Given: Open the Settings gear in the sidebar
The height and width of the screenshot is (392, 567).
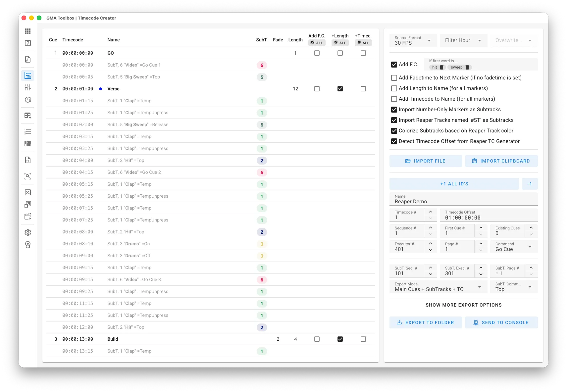Looking at the screenshot, I should point(28,232).
